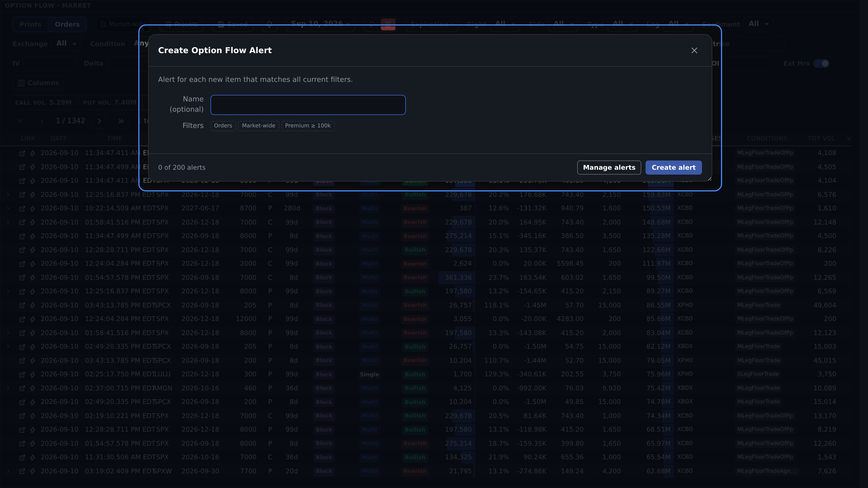
Task: Open the Exchange dropdown
Action: (x=66, y=43)
